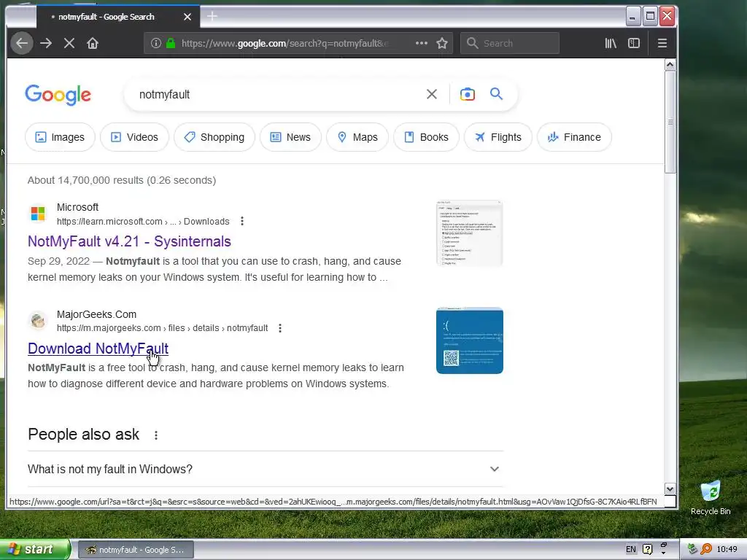Click the Sysinternals result thumbnail
The height and width of the screenshot is (560, 747).
(x=470, y=233)
